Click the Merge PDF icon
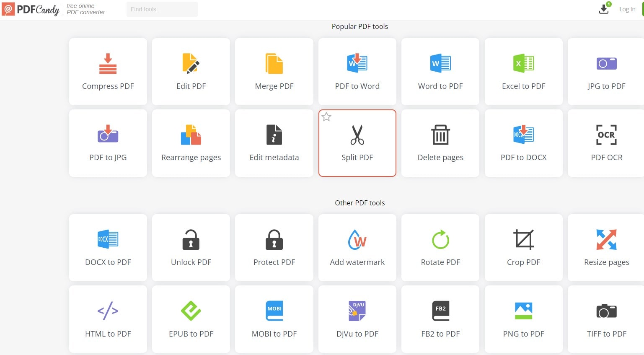The height and width of the screenshot is (355, 644). (274, 64)
